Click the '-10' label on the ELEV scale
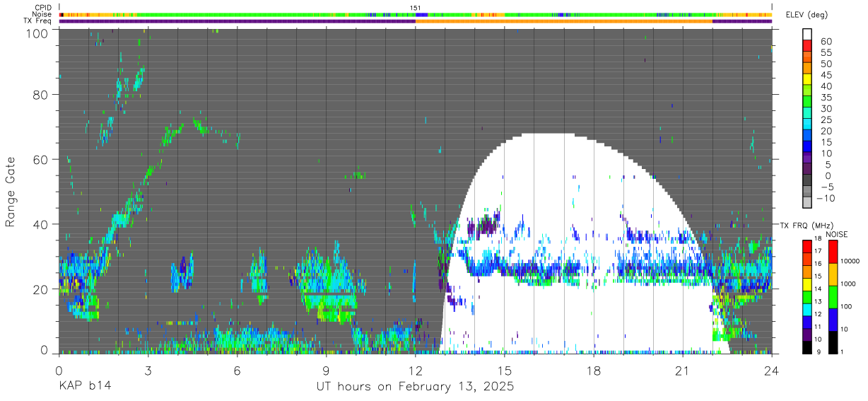 point(824,199)
